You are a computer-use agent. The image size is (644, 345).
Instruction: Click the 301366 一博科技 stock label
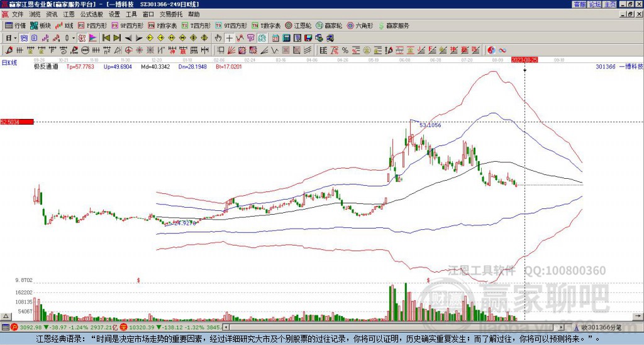(x=619, y=66)
